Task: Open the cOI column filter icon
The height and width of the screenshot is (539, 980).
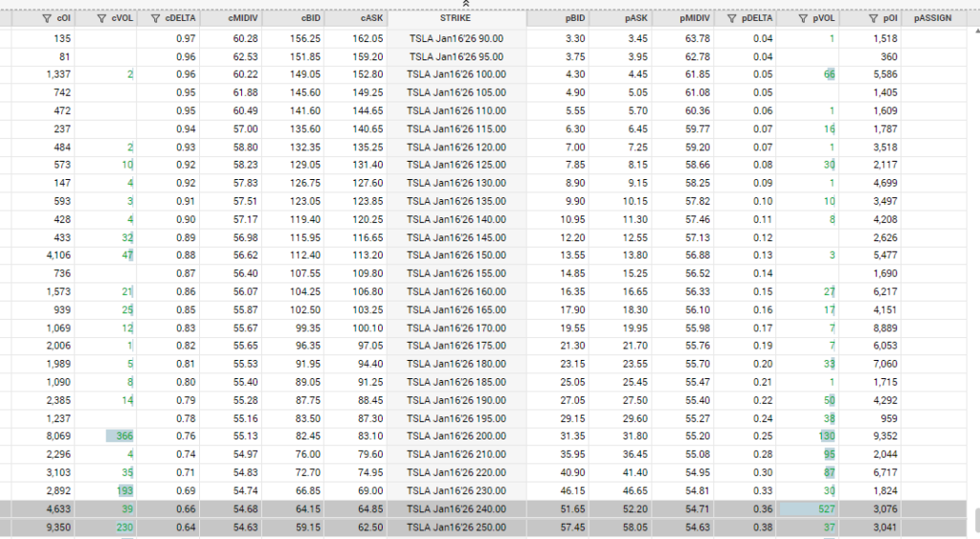Action: (x=46, y=19)
